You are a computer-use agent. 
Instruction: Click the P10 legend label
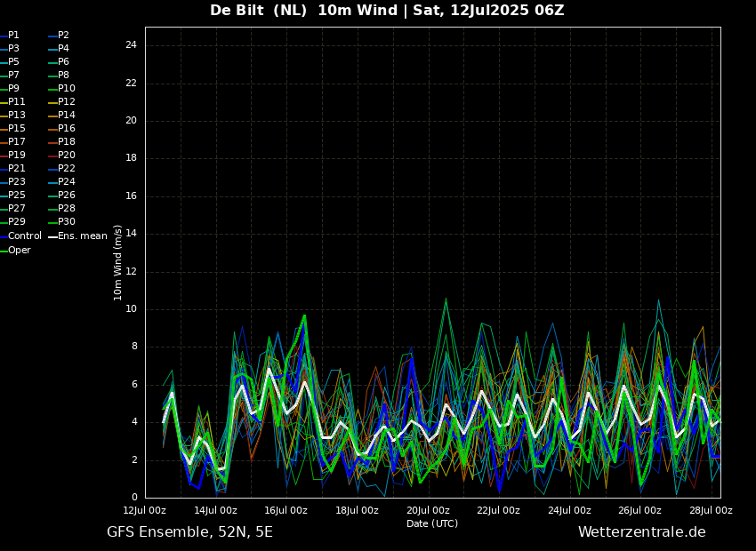click(x=66, y=89)
